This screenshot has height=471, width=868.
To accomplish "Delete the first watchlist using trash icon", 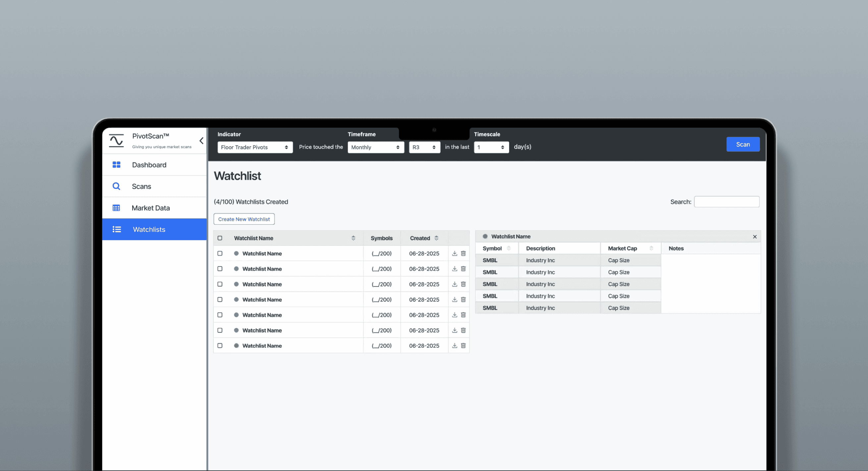I will coord(463,253).
